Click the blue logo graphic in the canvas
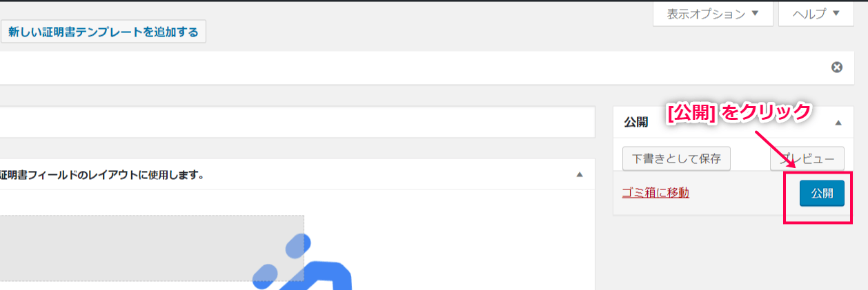868x290 pixels. point(302,265)
